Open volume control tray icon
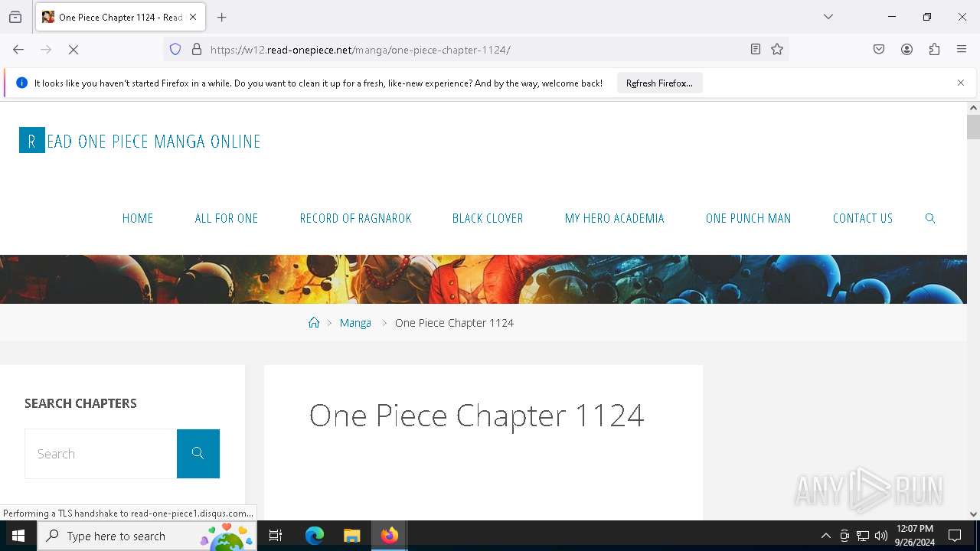 [x=881, y=536]
